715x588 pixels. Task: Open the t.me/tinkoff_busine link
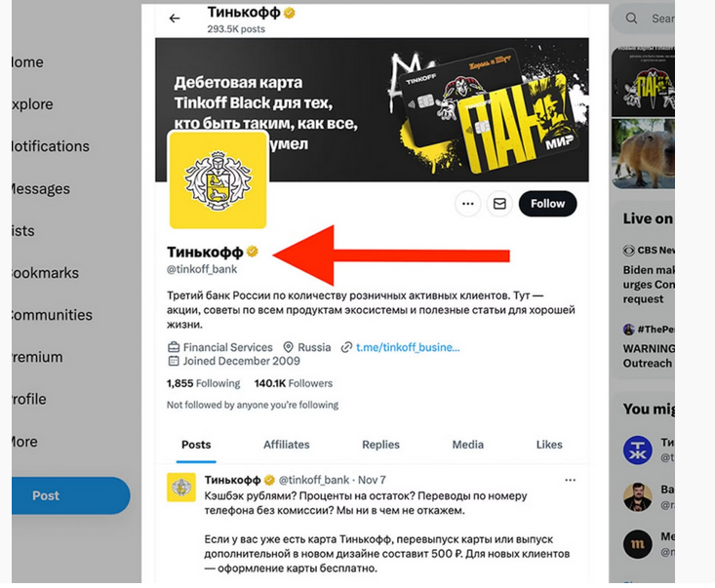pyautogui.click(x=407, y=347)
